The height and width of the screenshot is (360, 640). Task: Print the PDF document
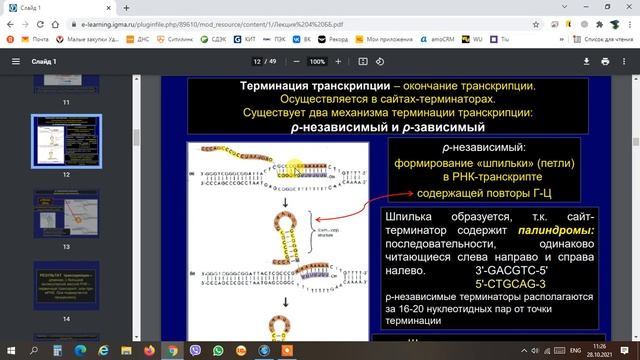[x=605, y=62]
